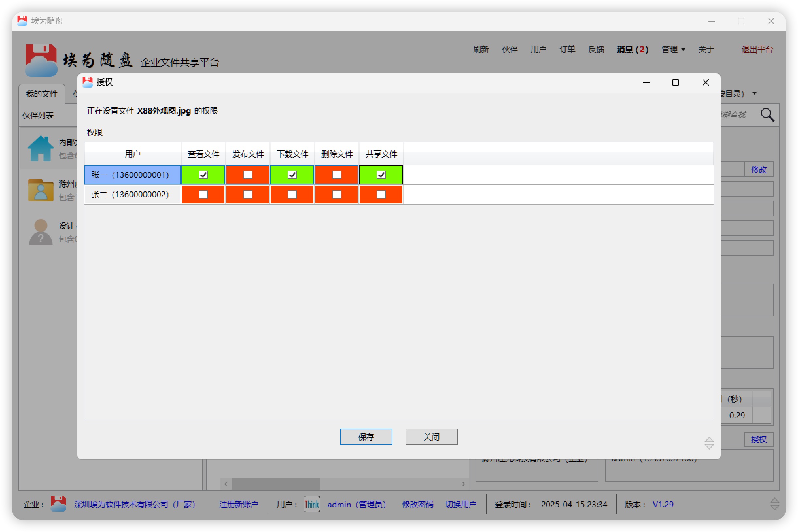Viewport: 798px width, 532px height.
Task: Toggle 删除文件 checkbox for 张一
Action: (x=337, y=175)
